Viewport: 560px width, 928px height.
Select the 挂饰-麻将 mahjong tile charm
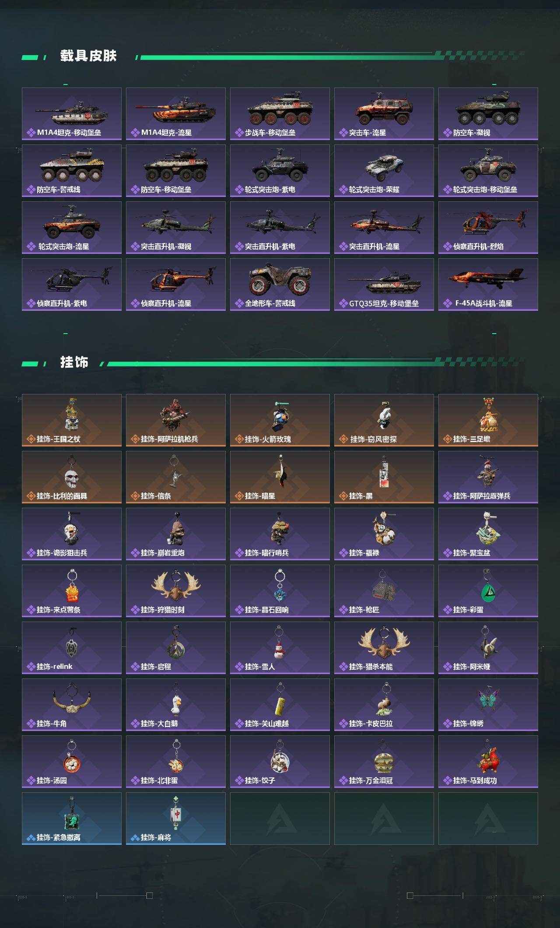tap(176, 819)
